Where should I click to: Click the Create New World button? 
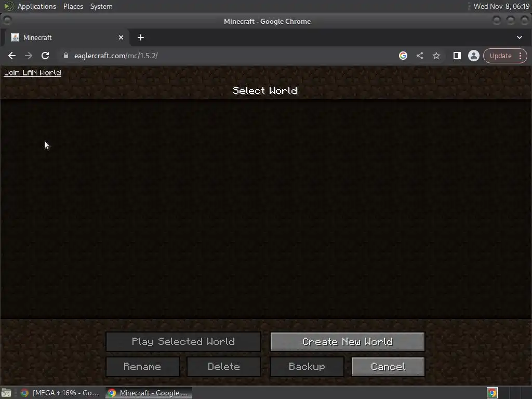pyautogui.click(x=348, y=342)
